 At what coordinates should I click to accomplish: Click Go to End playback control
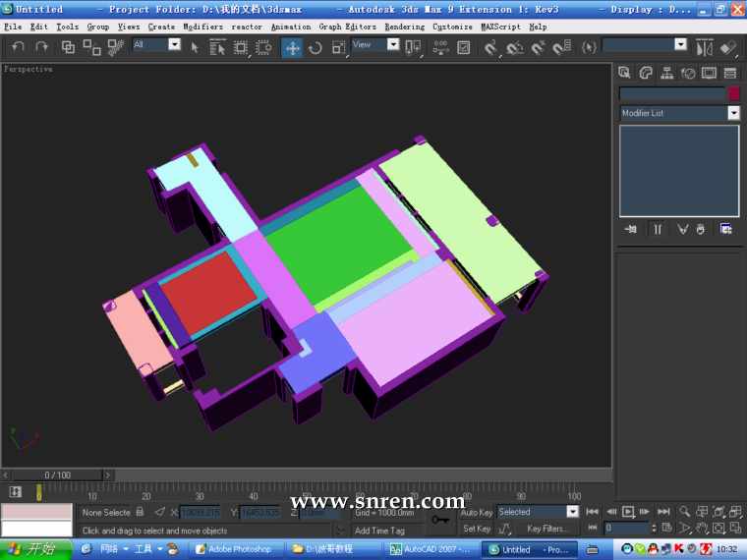[663, 512]
